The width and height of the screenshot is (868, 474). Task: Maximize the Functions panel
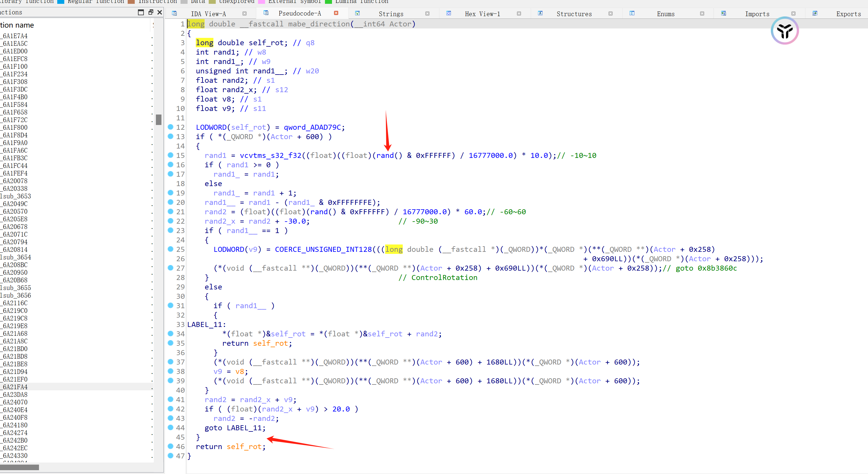point(141,12)
